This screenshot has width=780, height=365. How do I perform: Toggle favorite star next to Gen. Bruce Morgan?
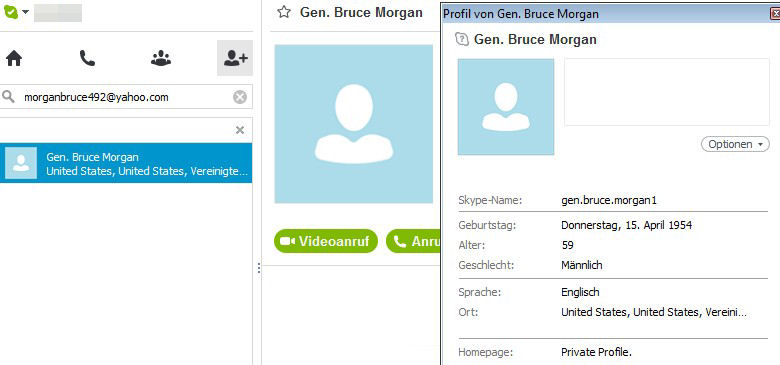tap(284, 12)
